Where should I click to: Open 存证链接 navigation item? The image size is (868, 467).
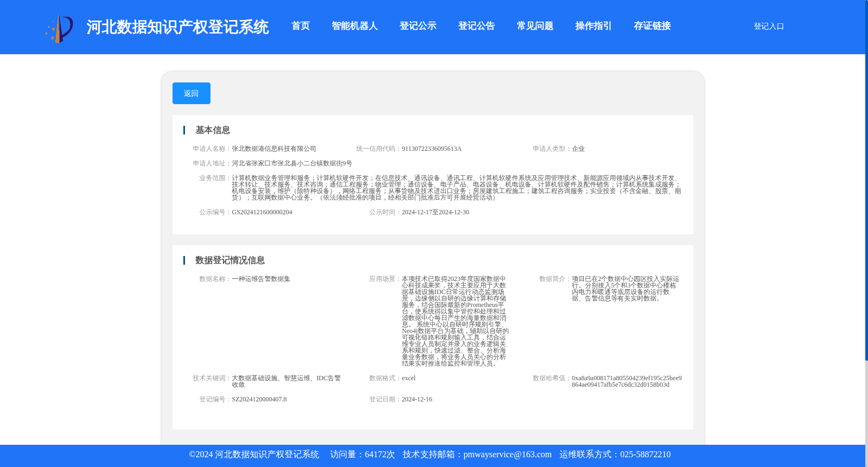(652, 26)
